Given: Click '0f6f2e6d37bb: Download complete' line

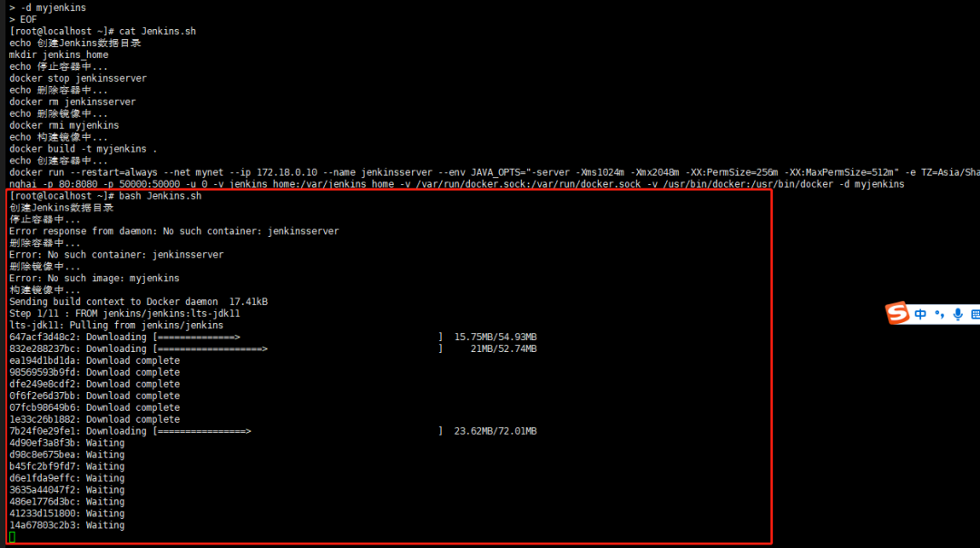Looking at the screenshot, I should [x=94, y=396].
